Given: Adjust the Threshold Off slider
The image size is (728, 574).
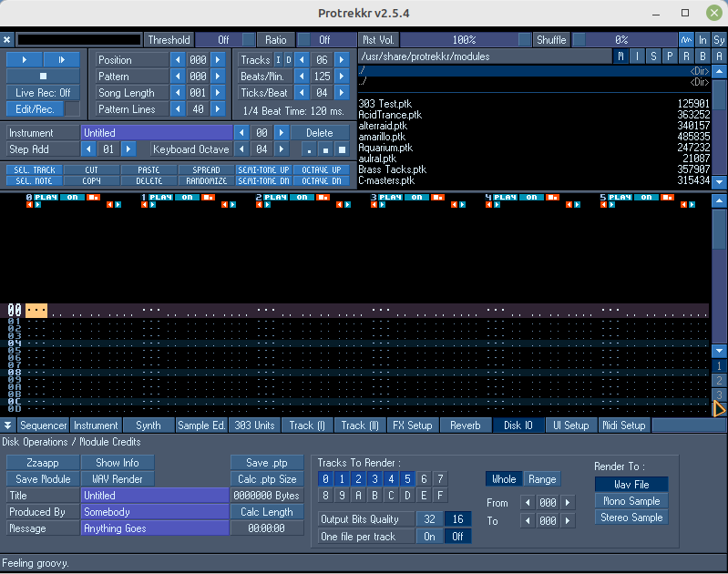Looking at the screenshot, I should pos(225,39).
